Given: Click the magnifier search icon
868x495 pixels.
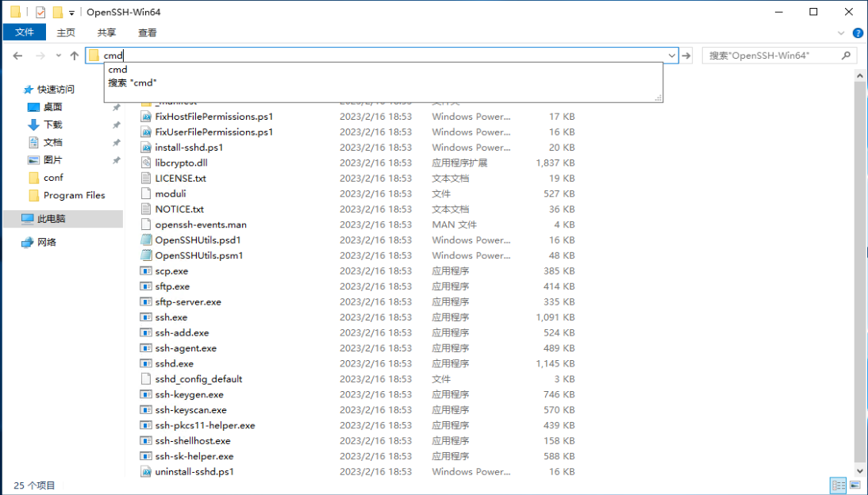Looking at the screenshot, I should pyautogui.click(x=846, y=56).
